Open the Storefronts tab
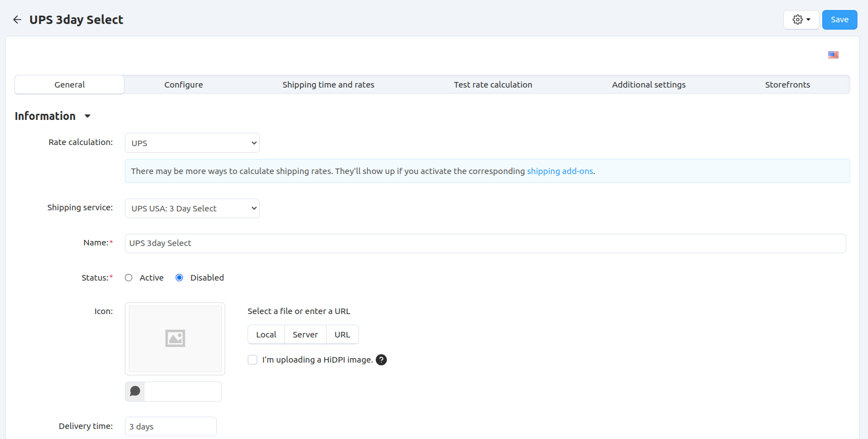The height and width of the screenshot is (439, 868). 787,85
